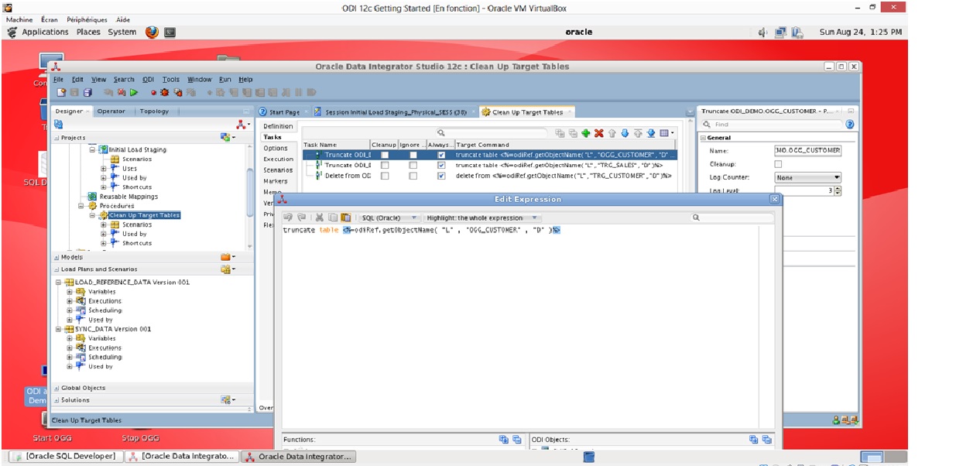Switch to the Operator tab
The image size is (980, 466).
111,111
